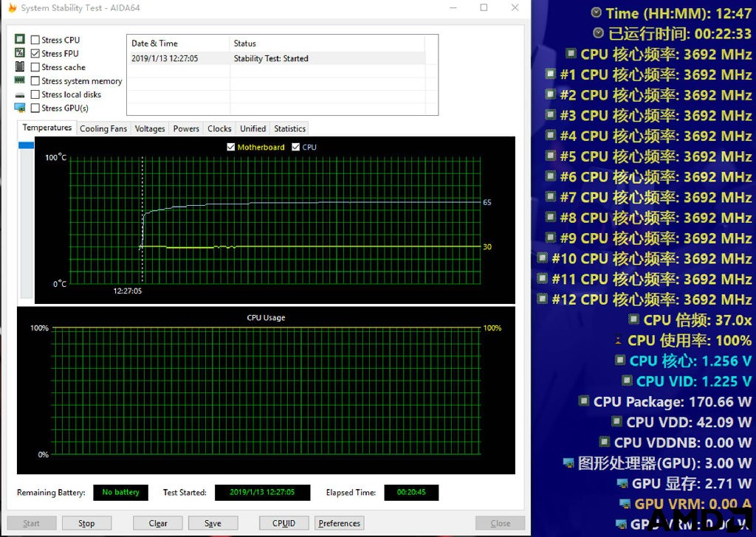Switch to the Powers tab

coord(186,128)
